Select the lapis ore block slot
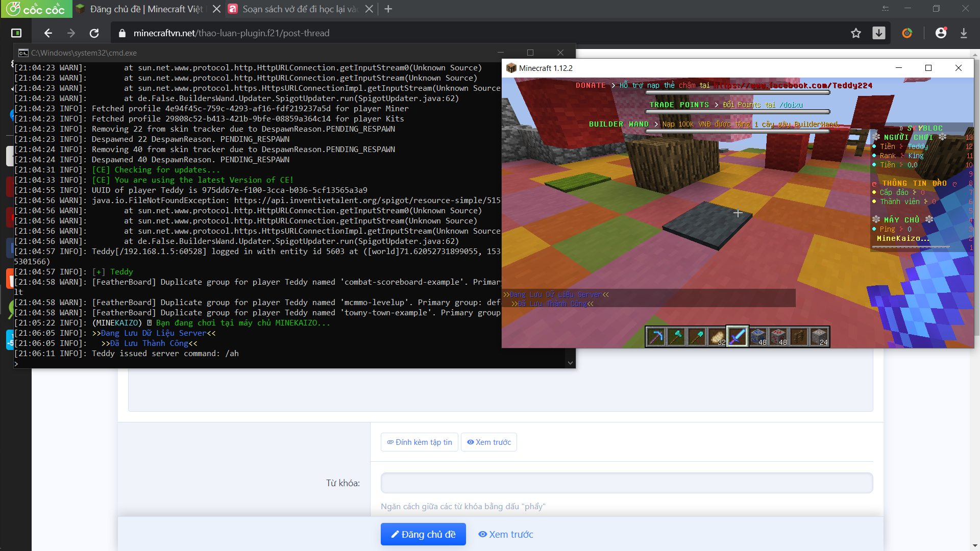Viewport: 980px width, 551px height. 758,337
